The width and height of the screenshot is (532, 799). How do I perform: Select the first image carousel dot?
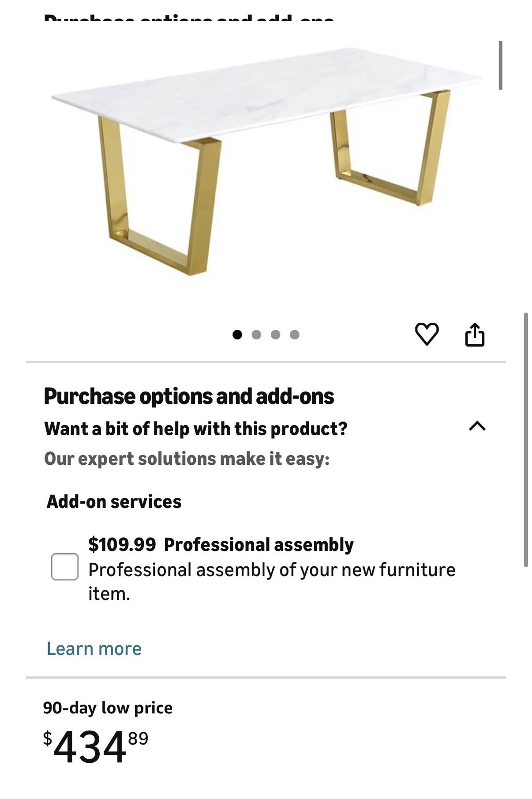(x=237, y=335)
